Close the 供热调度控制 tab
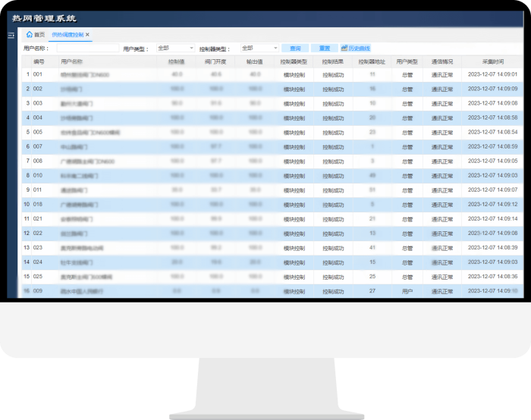The image size is (531, 420). 87,35
